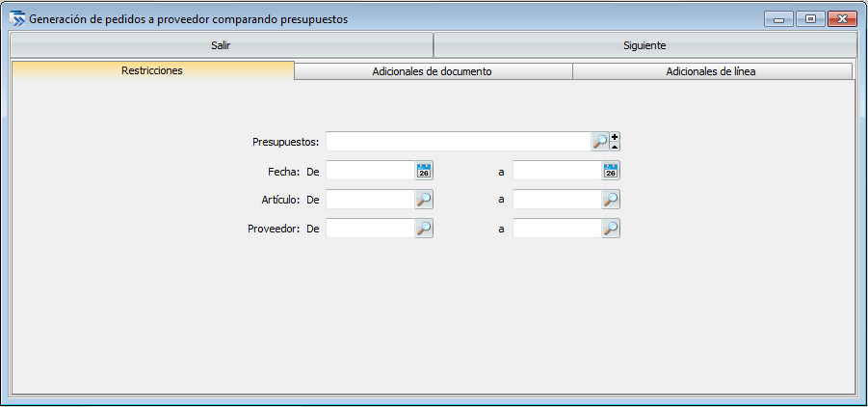The height and width of the screenshot is (407, 868).
Task: Search Artículo 'De' with magnifier icon
Action: coord(424,200)
